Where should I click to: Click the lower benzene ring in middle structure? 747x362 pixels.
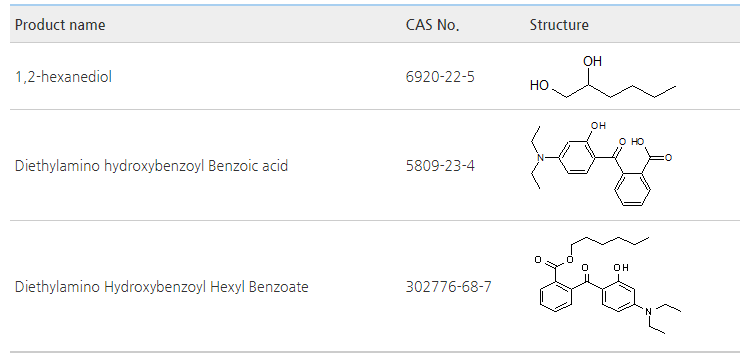(632, 189)
